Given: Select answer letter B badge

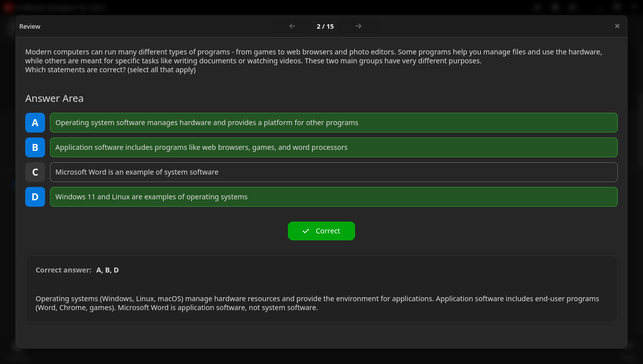Looking at the screenshot, I should 35,147.
